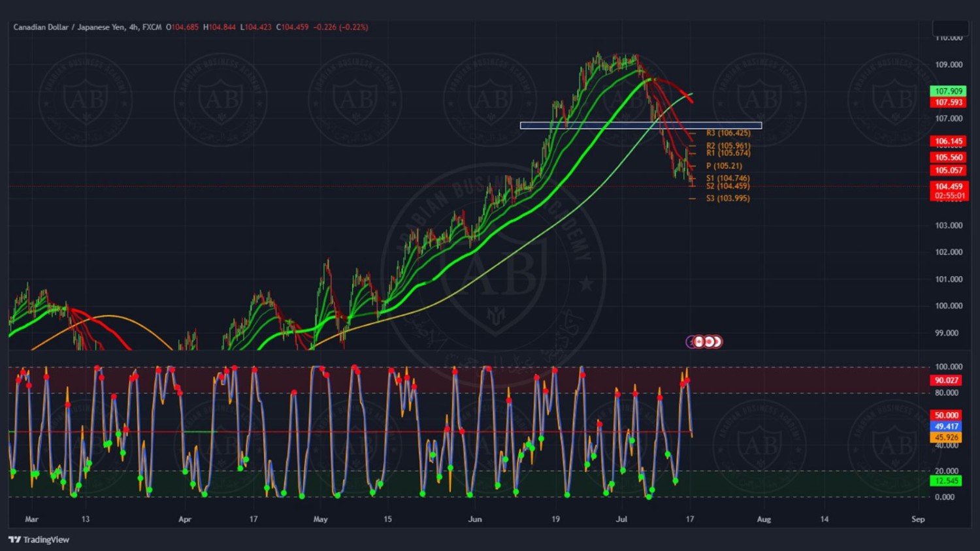Click the Jun label on the time axis

coord(475,520)
